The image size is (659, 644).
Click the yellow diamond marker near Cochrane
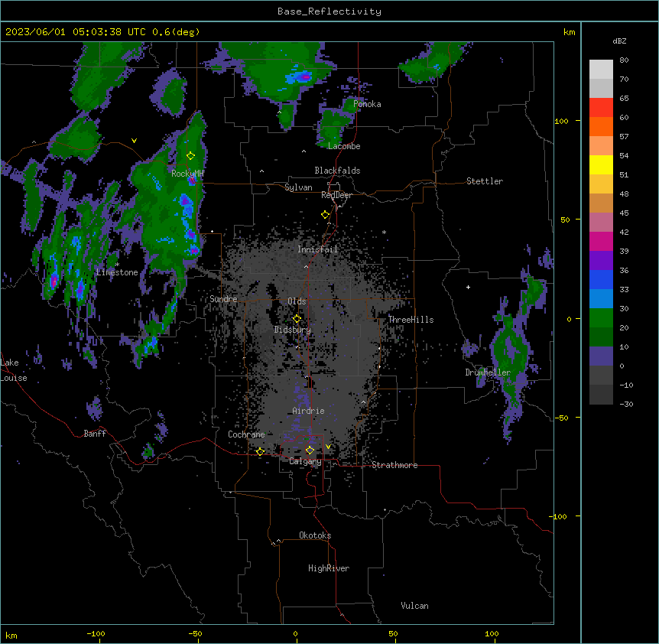(260, 452)
